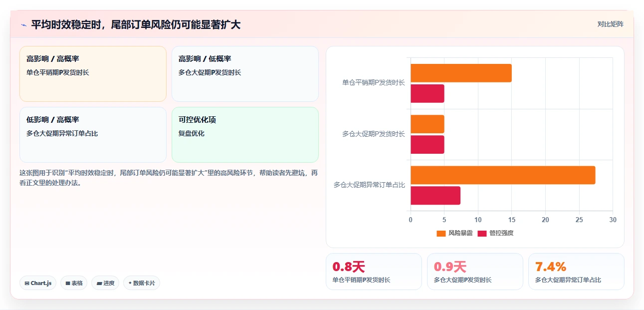644x310 pixels.
Task: Click chart axis label 多仓大促期异常订单占比
Action: 370,185
